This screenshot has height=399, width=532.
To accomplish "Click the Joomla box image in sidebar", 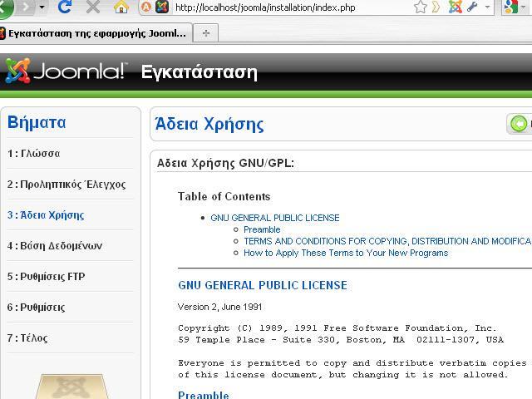I will pos(72,386).
